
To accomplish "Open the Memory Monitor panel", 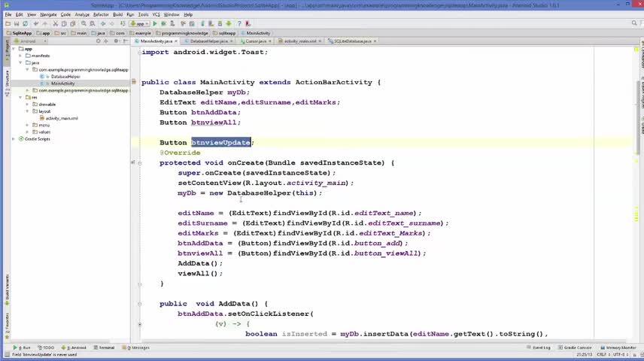I will pyautogui.click(x=618, y=347).
